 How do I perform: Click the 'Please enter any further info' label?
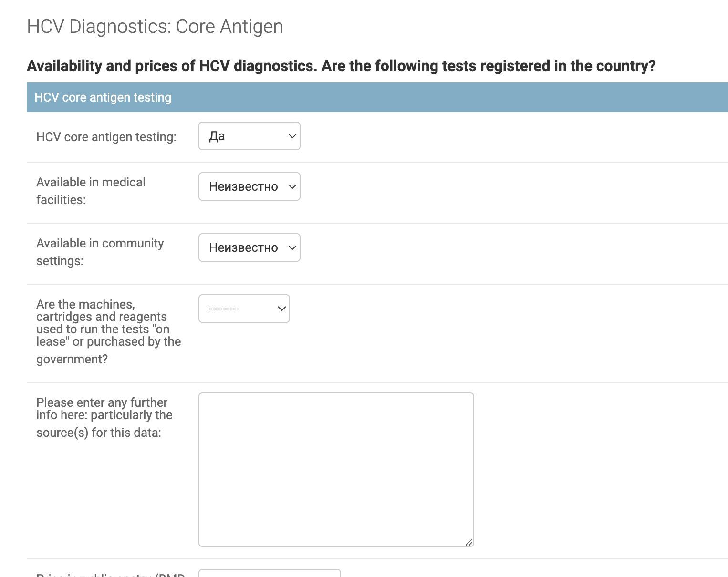104,418
